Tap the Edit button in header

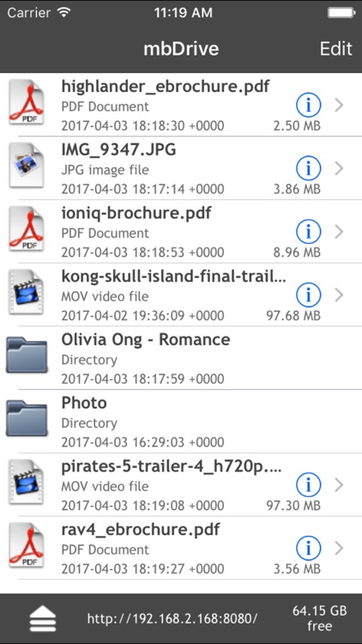335,48
